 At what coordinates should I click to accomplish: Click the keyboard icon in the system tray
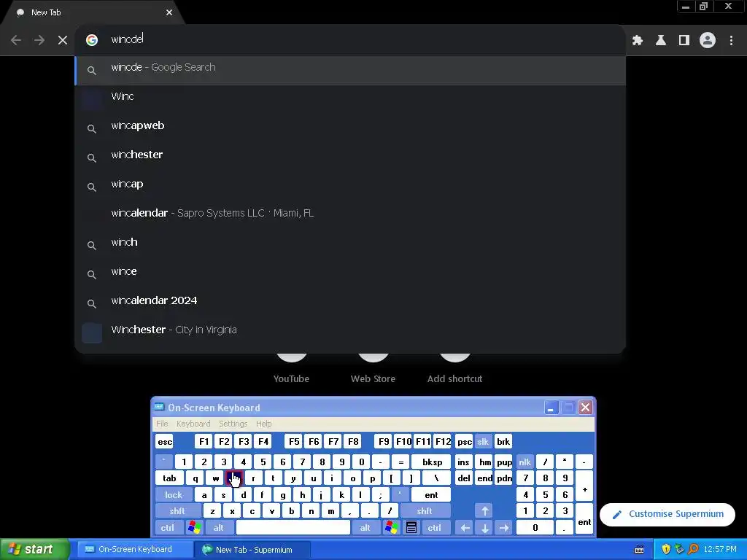639,550
